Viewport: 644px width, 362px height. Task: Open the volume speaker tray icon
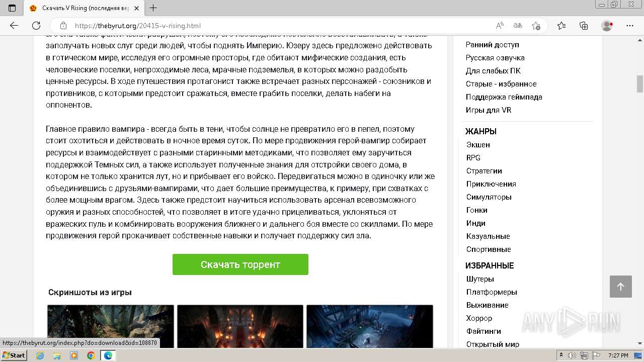click(573, 355)
